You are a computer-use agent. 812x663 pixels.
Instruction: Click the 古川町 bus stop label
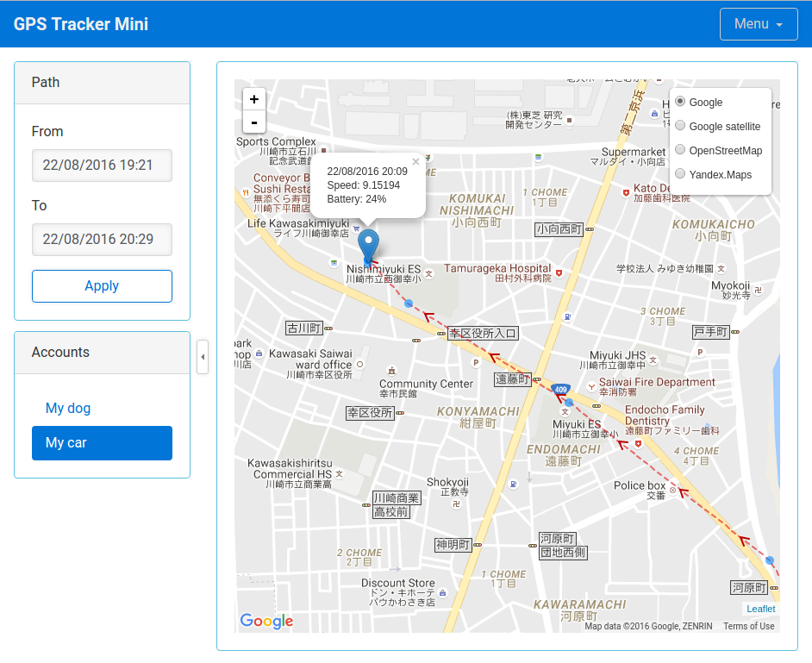[304, 328]
